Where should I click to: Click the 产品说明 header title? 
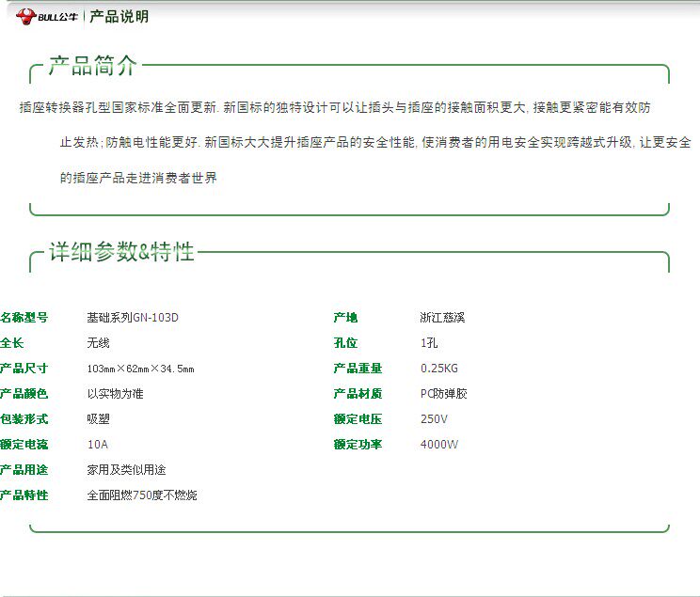pos(119,17)
